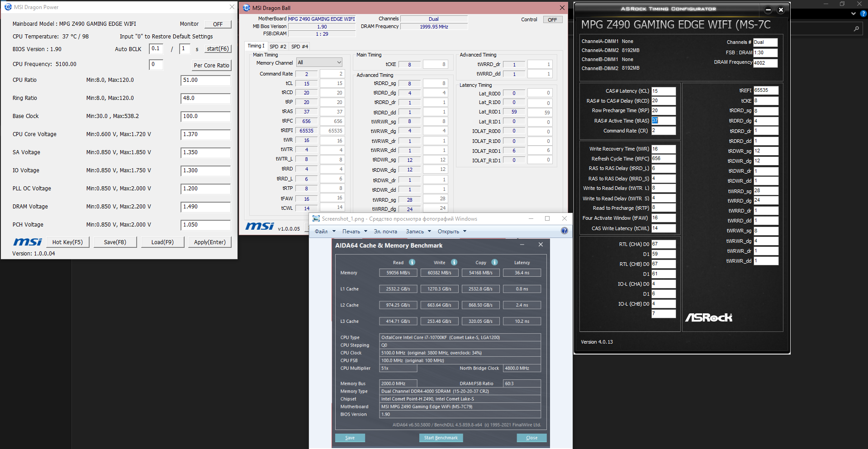Click the Memory Read value 59056 MB/s

click(398, 273)
